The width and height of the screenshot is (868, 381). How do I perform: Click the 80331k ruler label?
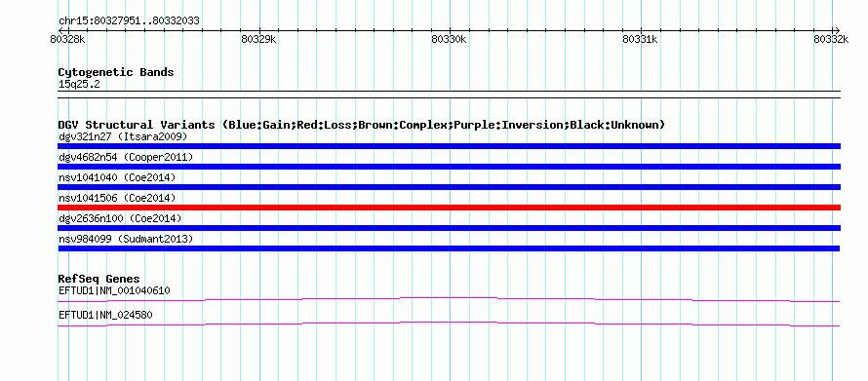pos(640,39)
